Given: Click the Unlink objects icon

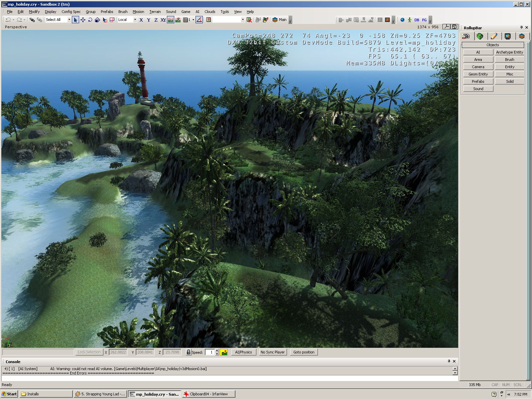Looking at the screenshot, I should [x=39, y=20].
